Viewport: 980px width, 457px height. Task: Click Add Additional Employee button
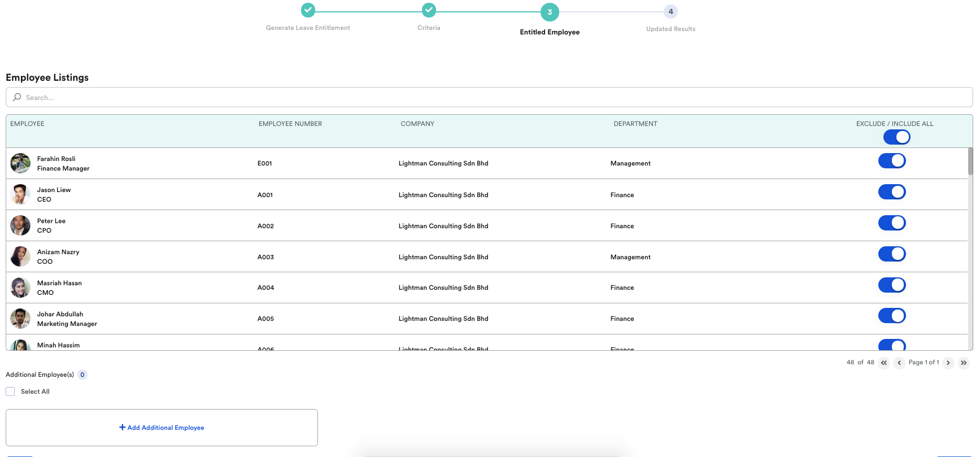[162, 428]
